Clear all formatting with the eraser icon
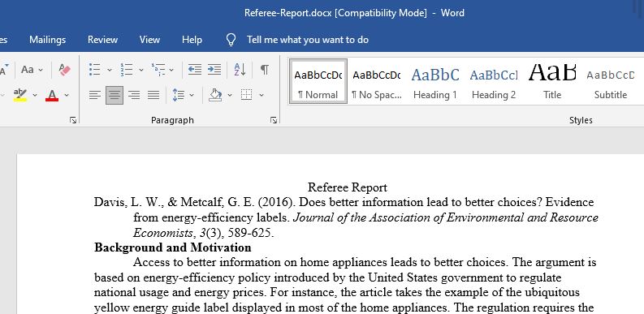 pos(64,70)
